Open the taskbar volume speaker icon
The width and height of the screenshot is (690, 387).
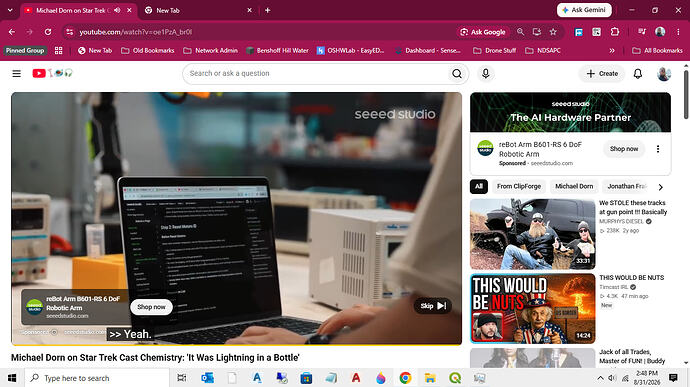[612, 378]
